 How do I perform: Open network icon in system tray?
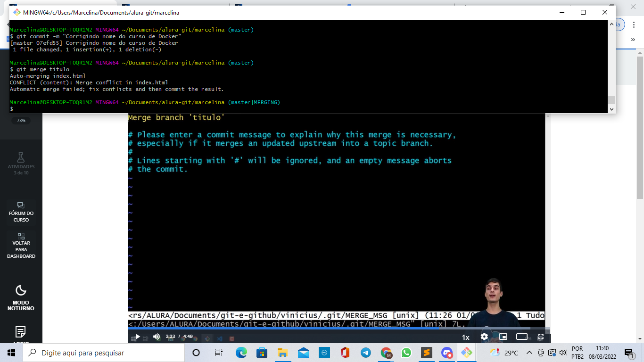coord(551,353)
